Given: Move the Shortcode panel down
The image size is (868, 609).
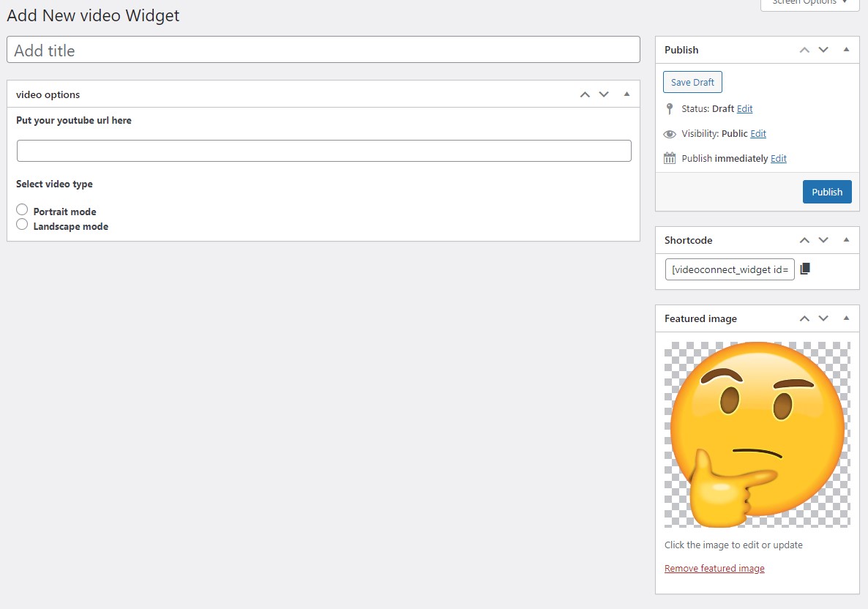Looking at the screenshot, I should (x=823, y=240).
